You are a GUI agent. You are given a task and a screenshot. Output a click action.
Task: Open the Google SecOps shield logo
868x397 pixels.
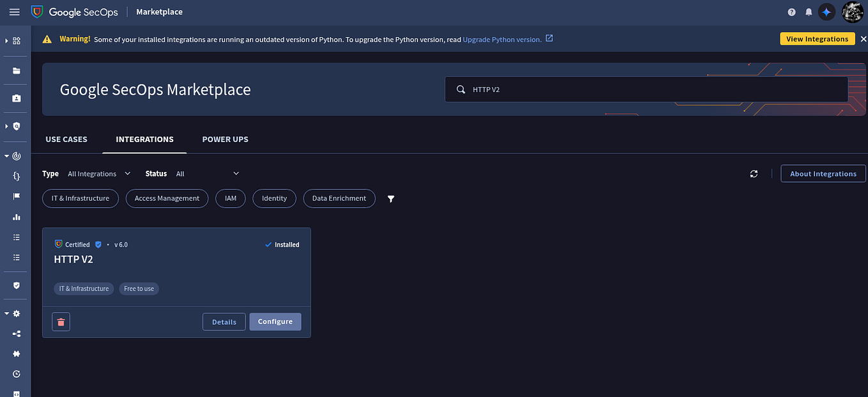point(36,12)
